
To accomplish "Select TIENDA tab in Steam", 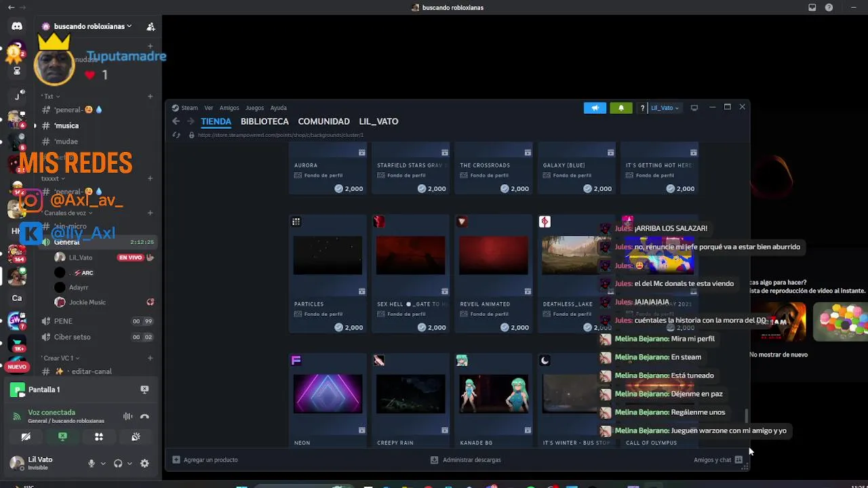I will coord(216,121).
